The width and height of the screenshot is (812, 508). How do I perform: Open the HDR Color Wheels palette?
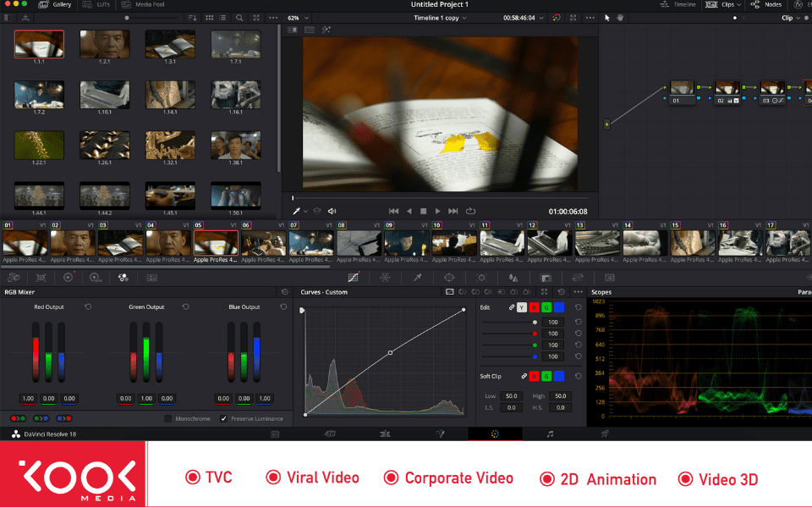[x=96, y=278]
